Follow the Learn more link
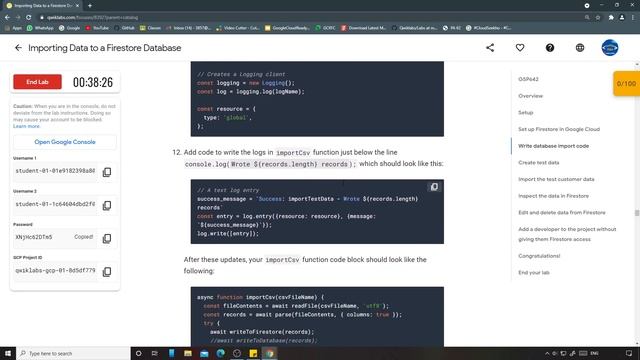 27,126
